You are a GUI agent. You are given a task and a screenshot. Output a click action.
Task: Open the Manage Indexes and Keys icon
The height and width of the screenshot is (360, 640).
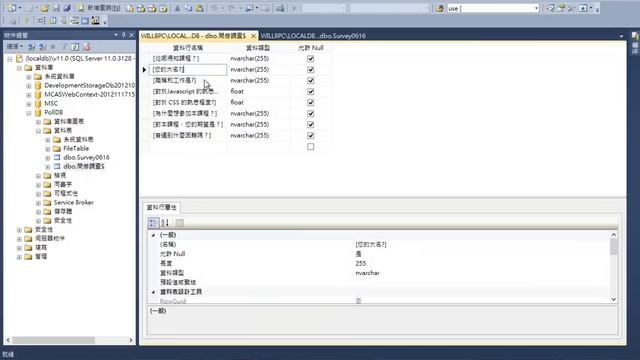(52, 20)
